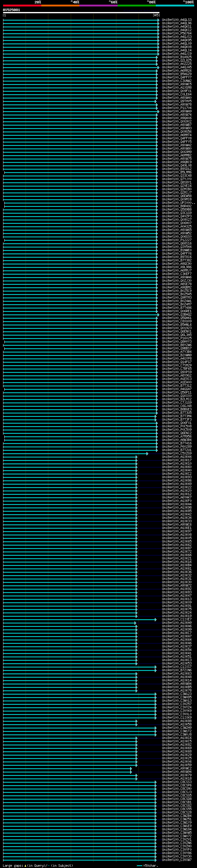
Task: Open hit UniRef100_A4QLS3
Action: click(x=176, y=20)
